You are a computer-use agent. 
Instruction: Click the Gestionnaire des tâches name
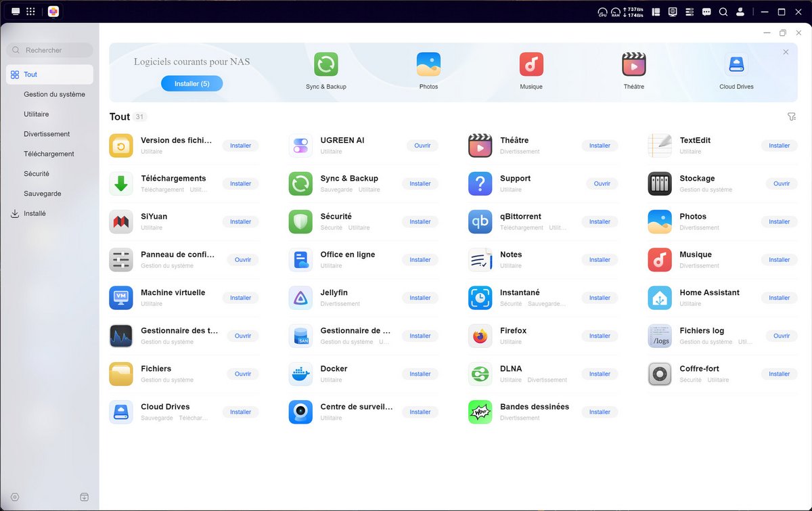[x=179, y=331]
